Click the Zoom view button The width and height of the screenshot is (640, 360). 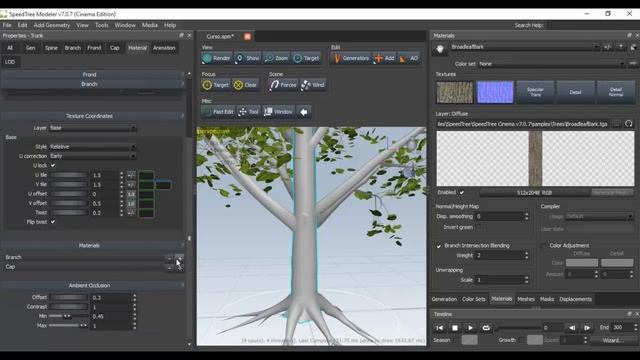coord(276,58)
